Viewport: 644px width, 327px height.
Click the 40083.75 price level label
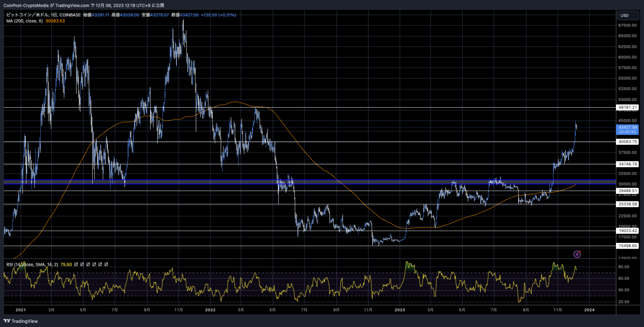pos(628,142)
